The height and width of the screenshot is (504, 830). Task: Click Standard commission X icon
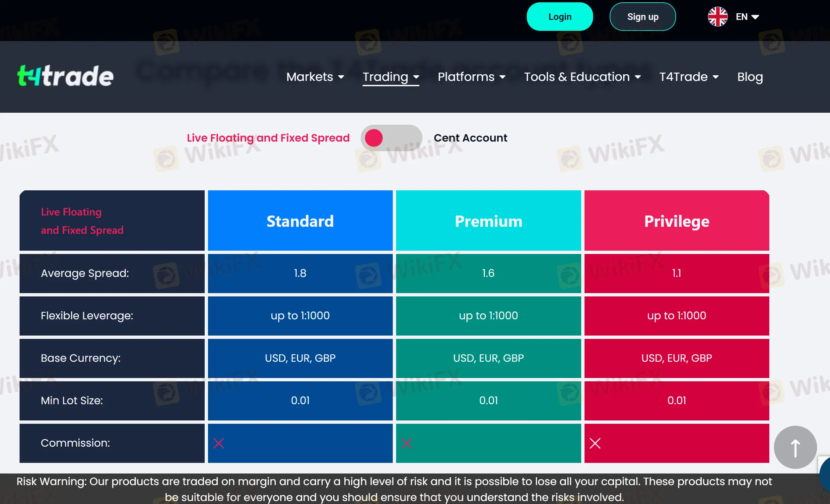pos(219,443)
